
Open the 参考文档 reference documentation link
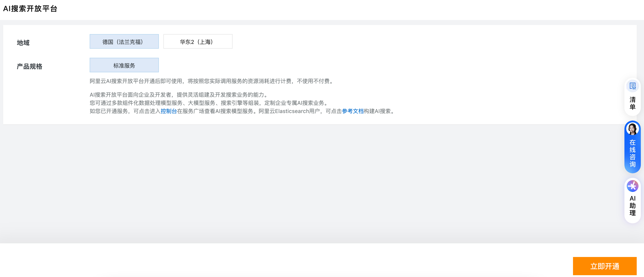pyautogui.click(x=352, y=111)
